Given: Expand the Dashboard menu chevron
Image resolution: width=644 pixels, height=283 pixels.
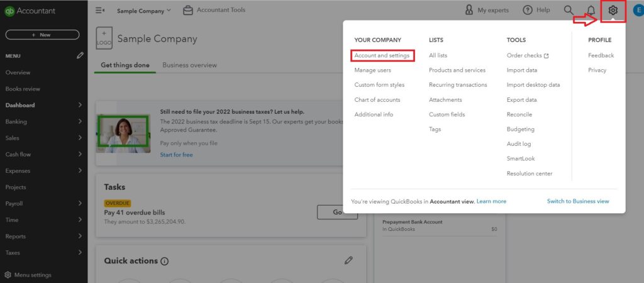Looking at the screenshot, I should point(80,105).
